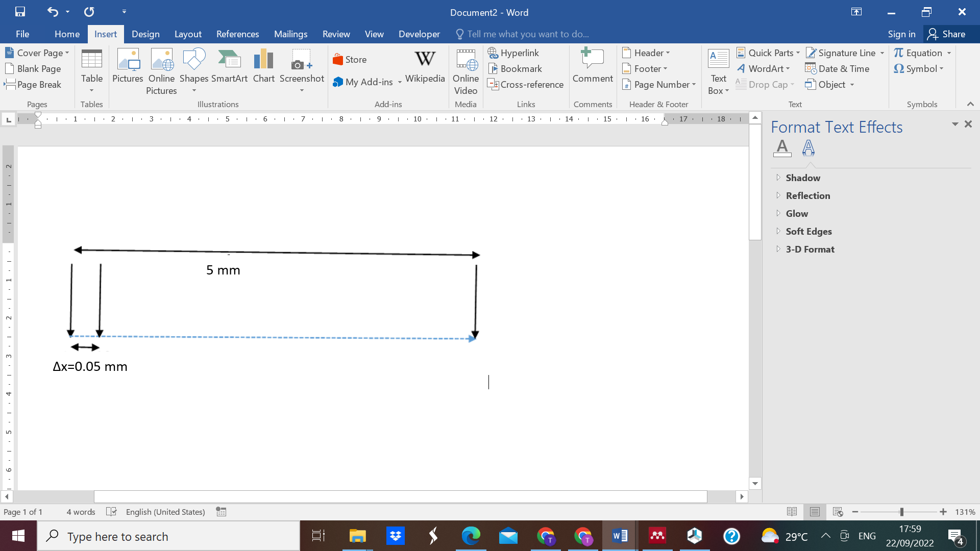This screenshot has height=551, width=980.
Task: Insert a Table from the ribbon
Action: (92, 66)
